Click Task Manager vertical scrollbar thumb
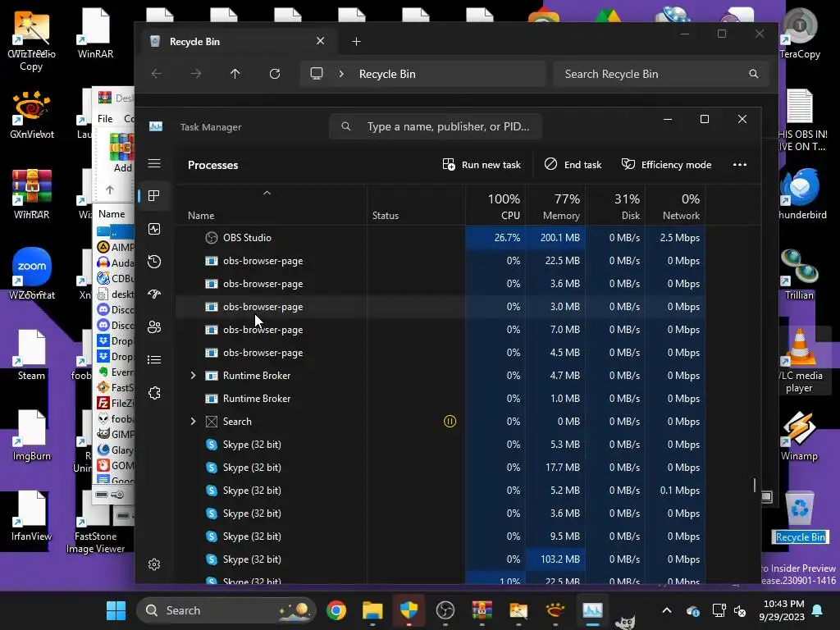Viewport: 840px width, 630px height. click(755, 486)
